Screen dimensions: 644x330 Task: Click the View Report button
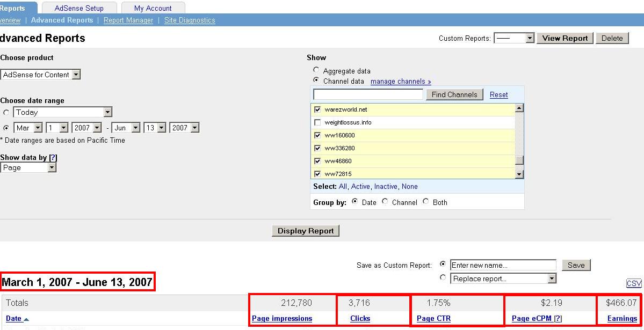565,38
